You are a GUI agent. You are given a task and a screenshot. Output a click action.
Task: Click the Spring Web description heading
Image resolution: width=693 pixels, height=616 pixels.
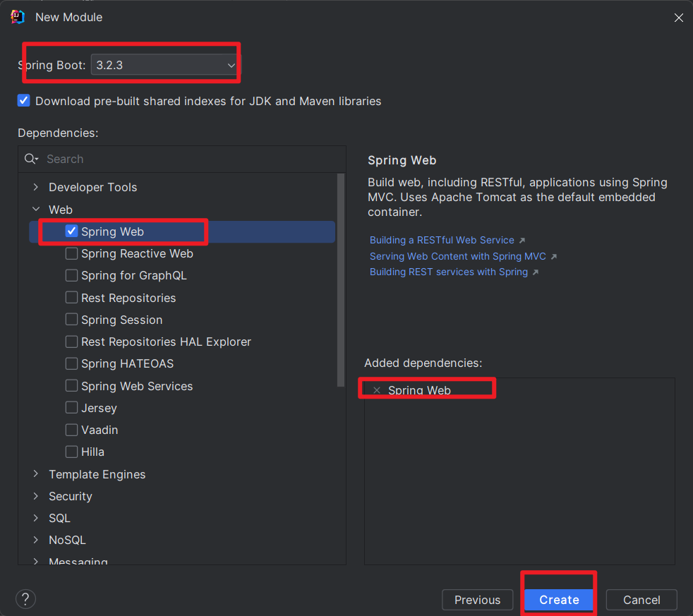coord(402,160)
